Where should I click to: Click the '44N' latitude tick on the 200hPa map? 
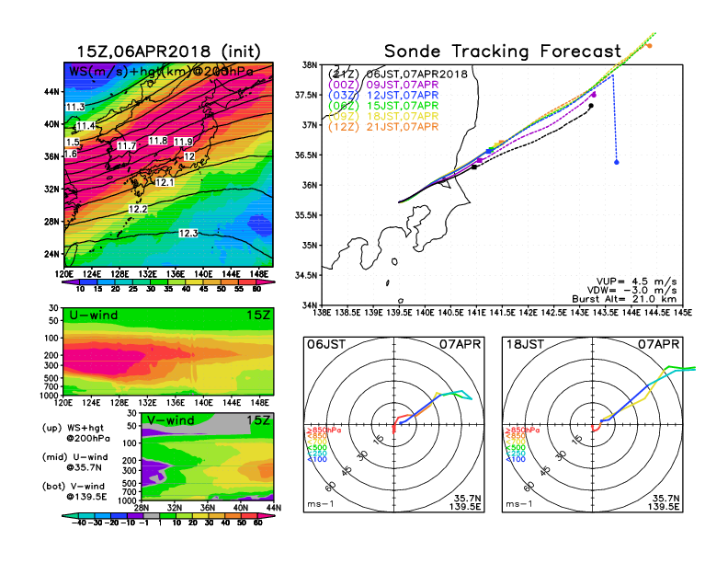click(51, 91)
